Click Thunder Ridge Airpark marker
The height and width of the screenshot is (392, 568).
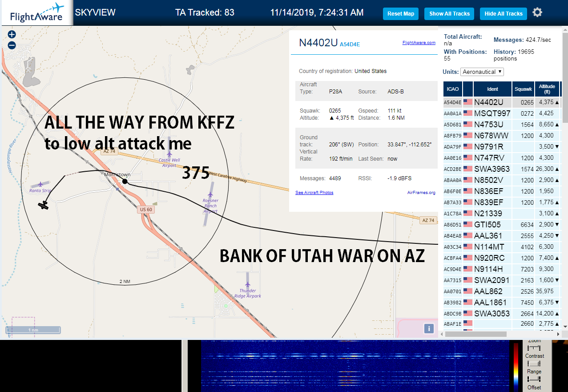coord(247,284)
